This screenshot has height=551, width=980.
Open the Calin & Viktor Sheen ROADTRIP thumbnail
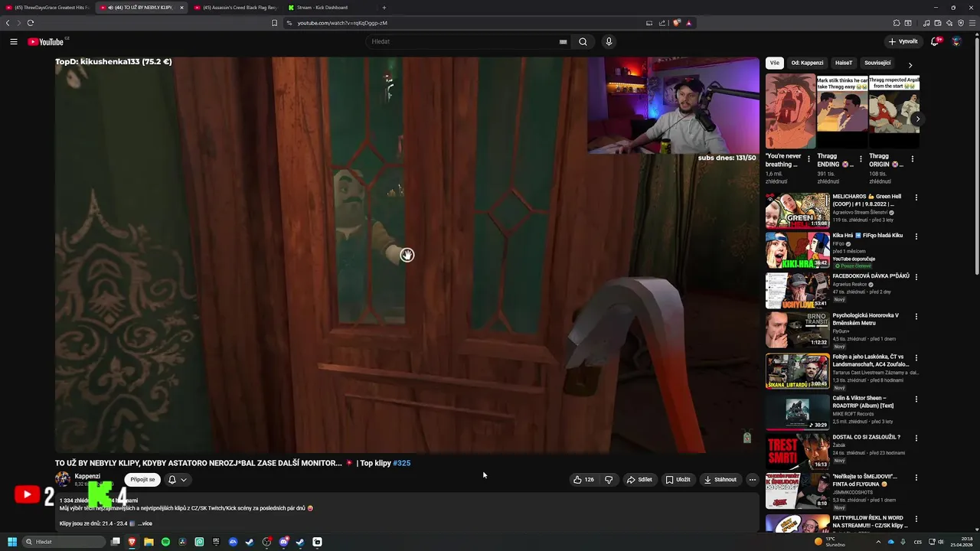click(797, 411)
